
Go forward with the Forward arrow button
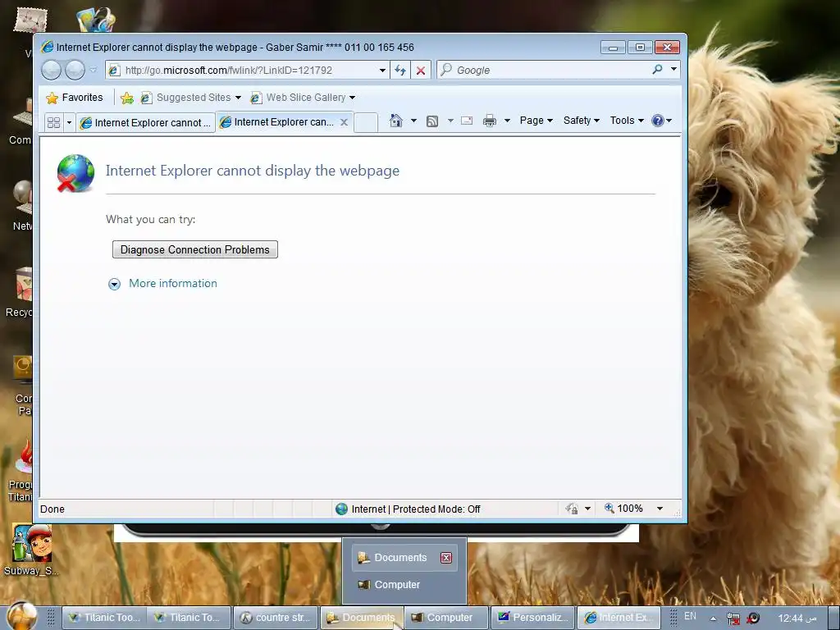[x=75, y=71]
